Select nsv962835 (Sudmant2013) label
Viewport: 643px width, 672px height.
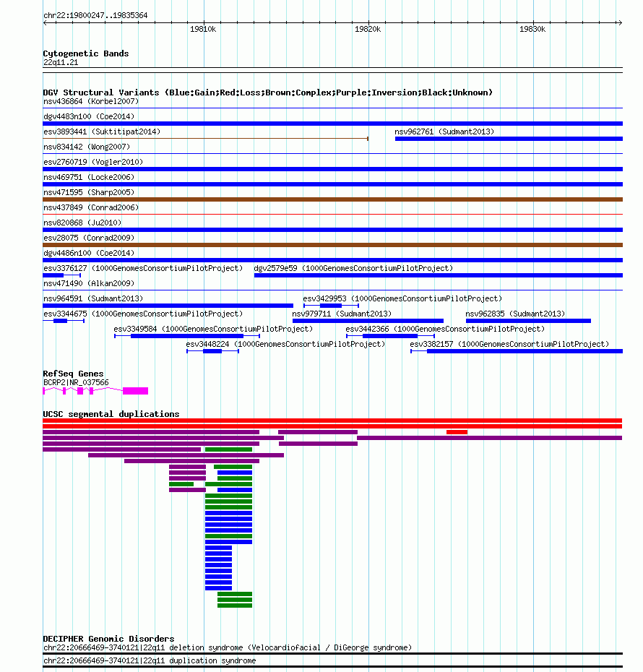515,314
